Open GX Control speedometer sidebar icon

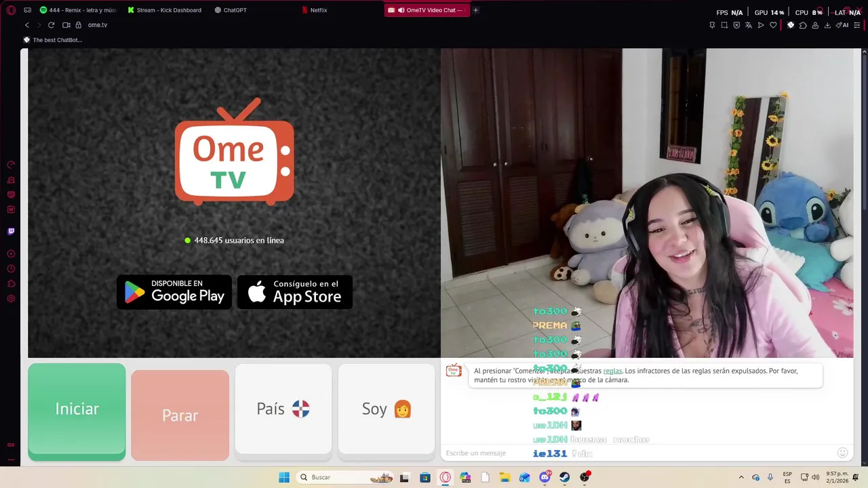click(11, 165)
